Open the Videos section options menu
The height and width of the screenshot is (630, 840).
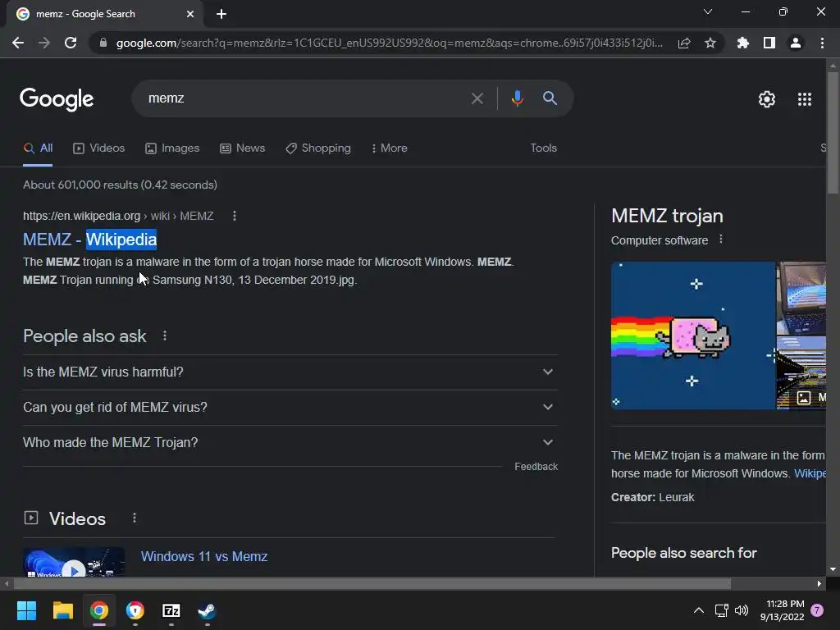click(x=135, y=518)
